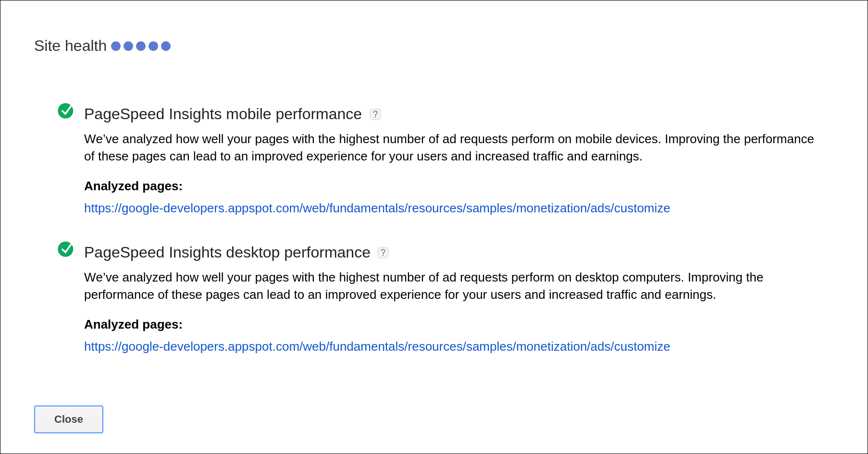This screenshot has height=454, width=868.
Task: Click the Site health title text
Action: pos(70,46)
